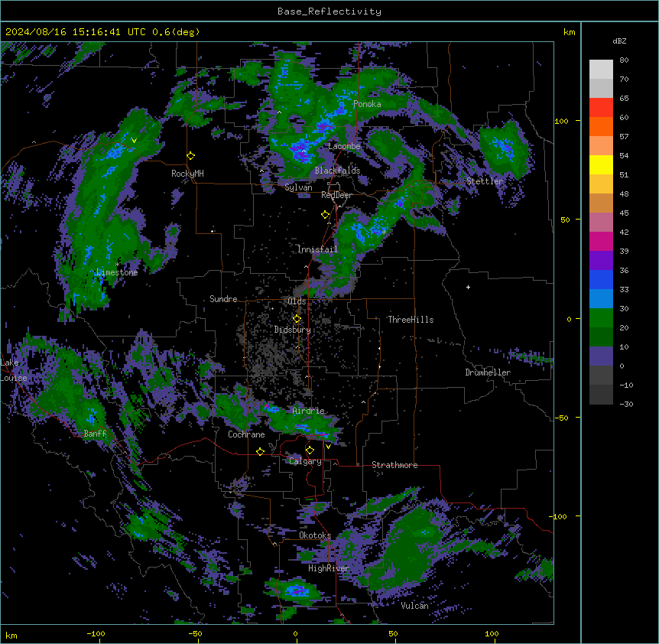659x644 pixels.
Task: Click the light blue 30-33 dBZ swatch
Action: pos(601,299)
